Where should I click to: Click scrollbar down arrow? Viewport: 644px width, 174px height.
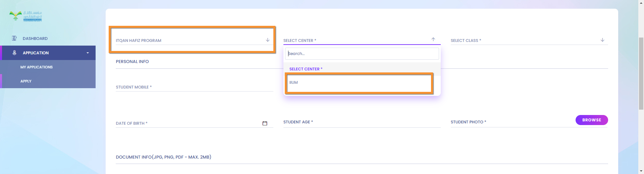(x=641, y=171)
